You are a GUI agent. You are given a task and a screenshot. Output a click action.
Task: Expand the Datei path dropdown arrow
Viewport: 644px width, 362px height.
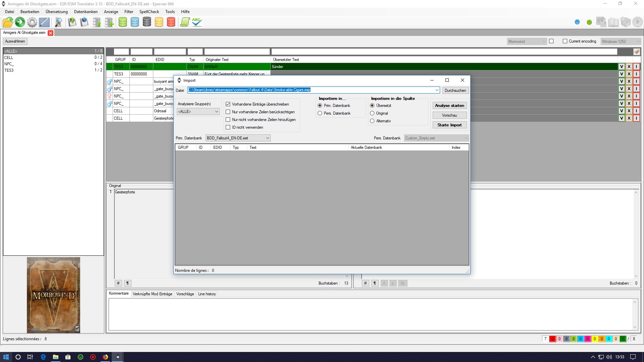coord(437,90)
